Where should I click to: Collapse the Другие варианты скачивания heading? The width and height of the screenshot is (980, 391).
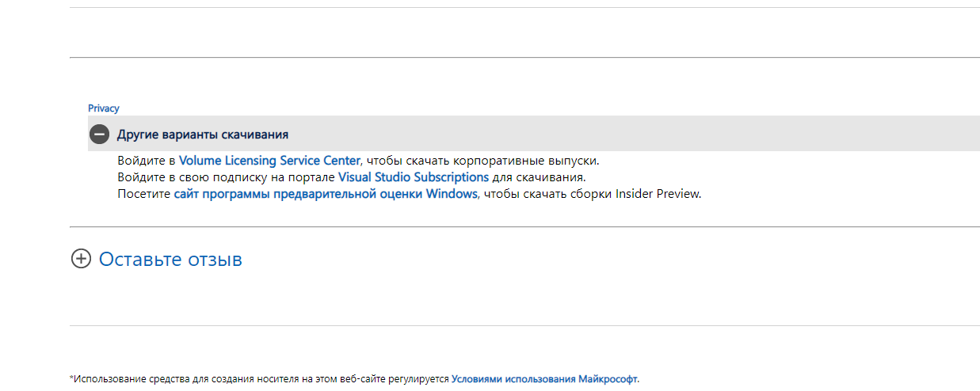pos(203,135)
